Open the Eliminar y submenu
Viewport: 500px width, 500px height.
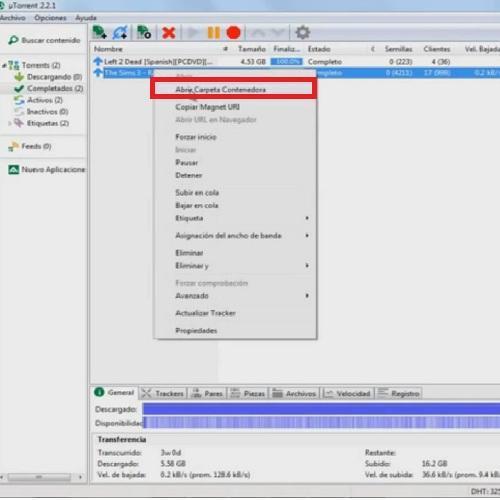point(235,266)
